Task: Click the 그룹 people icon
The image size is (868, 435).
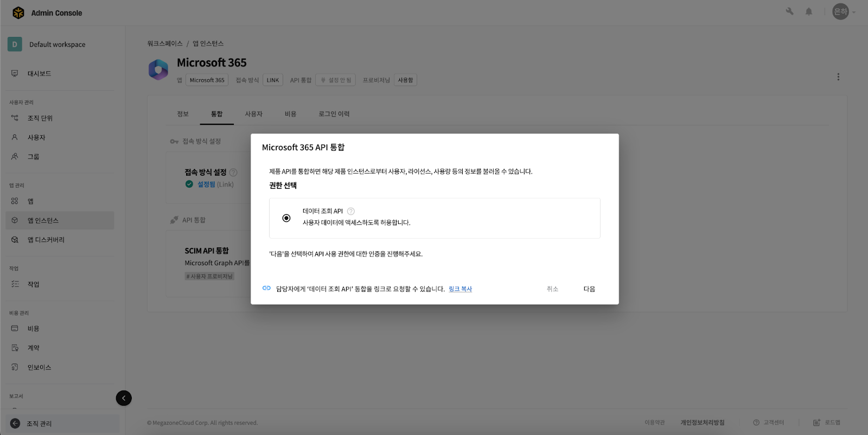Action: [x=15, y=156]
